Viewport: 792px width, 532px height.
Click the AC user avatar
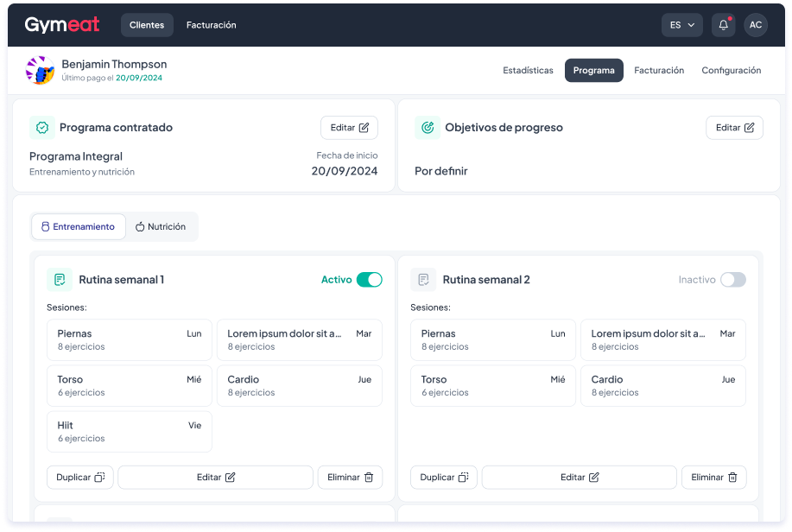click(756, 25)
